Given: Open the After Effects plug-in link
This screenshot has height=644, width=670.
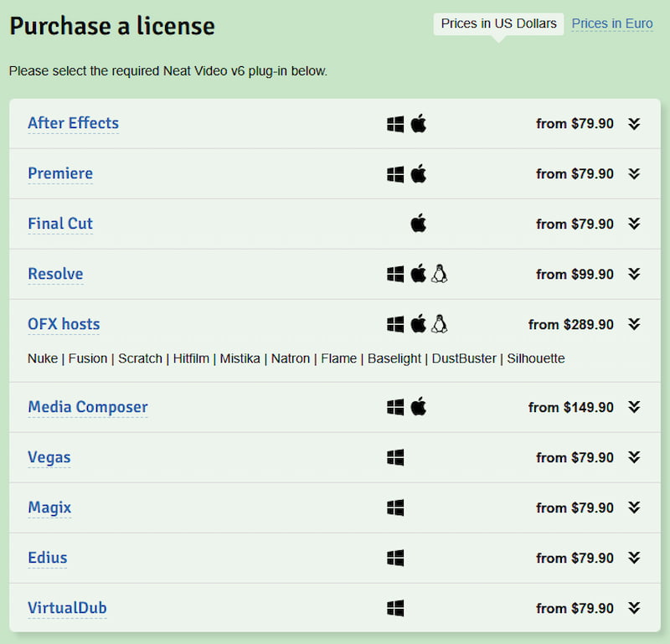Looking at the screenshot, I should coord(73,123).
